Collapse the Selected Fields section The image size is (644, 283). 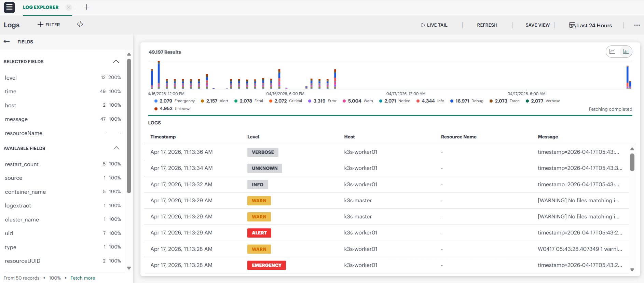[116, 62]
